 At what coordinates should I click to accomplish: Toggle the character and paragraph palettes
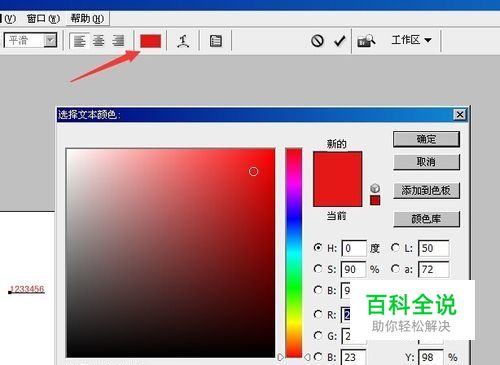tap(216, 41)
